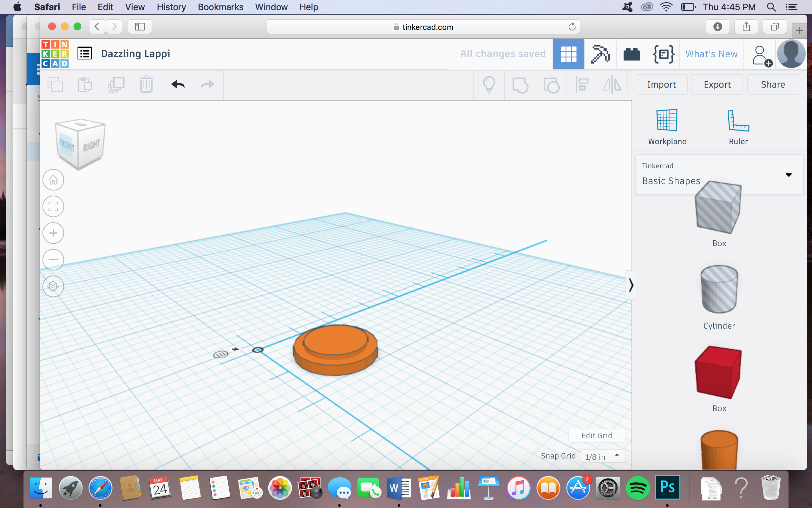Open the History menu

tap(171, 7)
